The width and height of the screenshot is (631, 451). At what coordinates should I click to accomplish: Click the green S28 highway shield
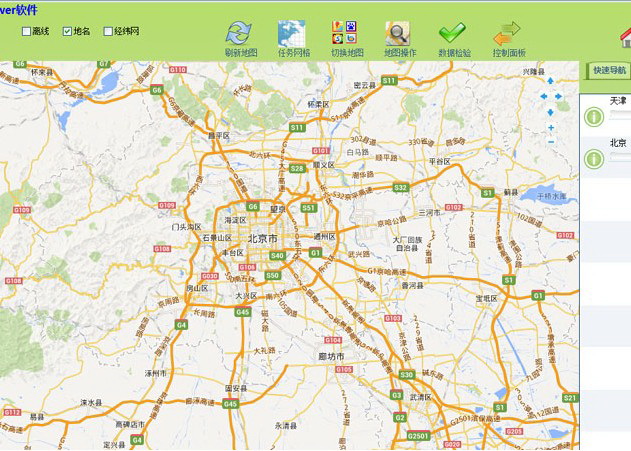(x=297, y=169)
